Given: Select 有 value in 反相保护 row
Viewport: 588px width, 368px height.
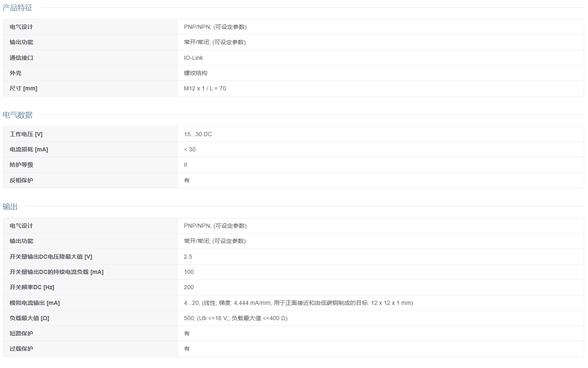Looking at the screenshot, I should [187, 180].
